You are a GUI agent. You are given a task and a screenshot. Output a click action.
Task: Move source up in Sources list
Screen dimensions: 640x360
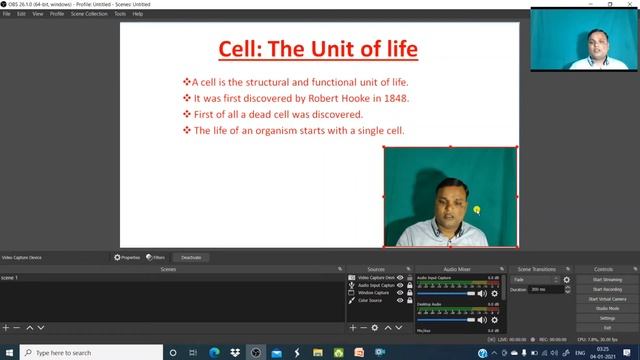click(x=388, y=328)
